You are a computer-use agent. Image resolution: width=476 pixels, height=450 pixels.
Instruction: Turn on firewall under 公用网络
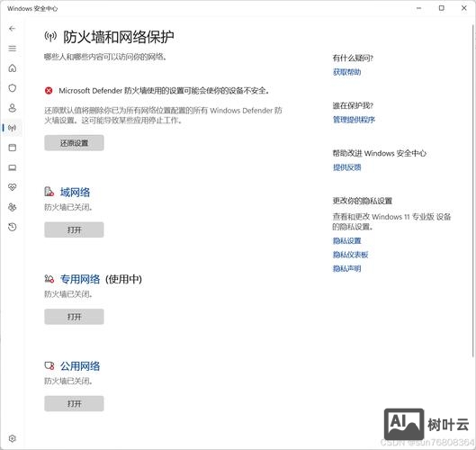coord(74,403)
